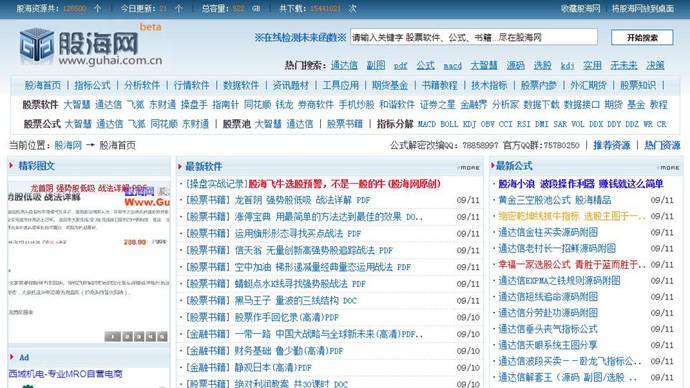Open 股海小浪 波段操作利器 formula
690x388 pixels.
[581, 184]
